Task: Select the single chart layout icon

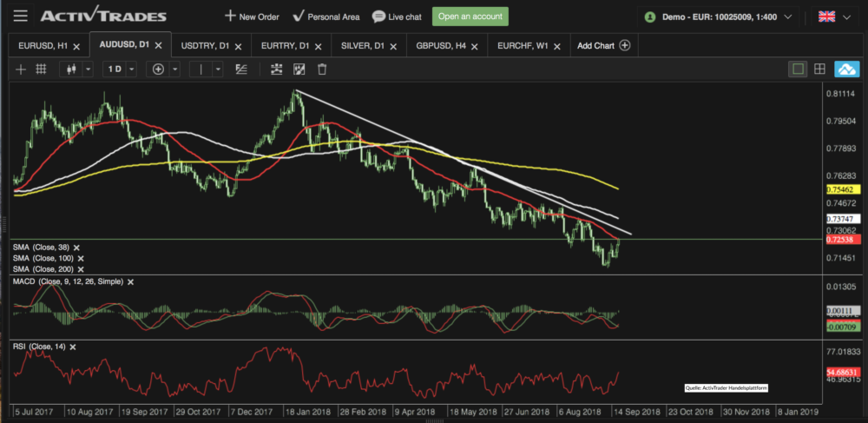Action: [x=798, y=69]
